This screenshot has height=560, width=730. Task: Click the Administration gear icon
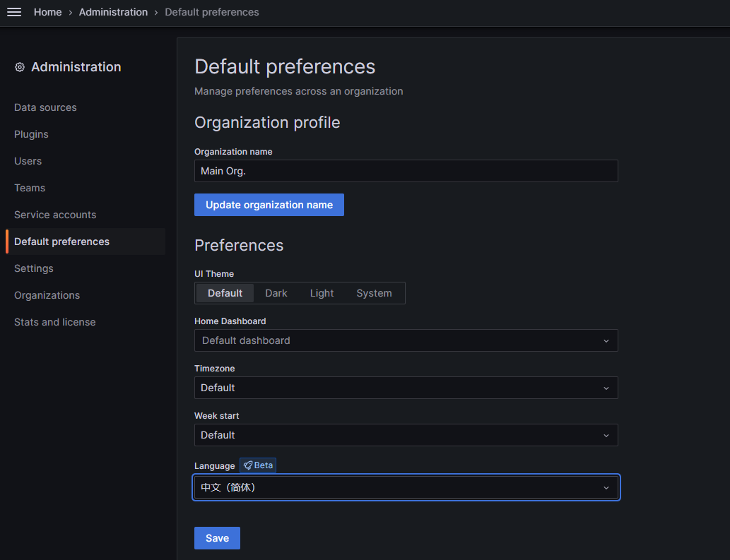(x=20, y=67)
